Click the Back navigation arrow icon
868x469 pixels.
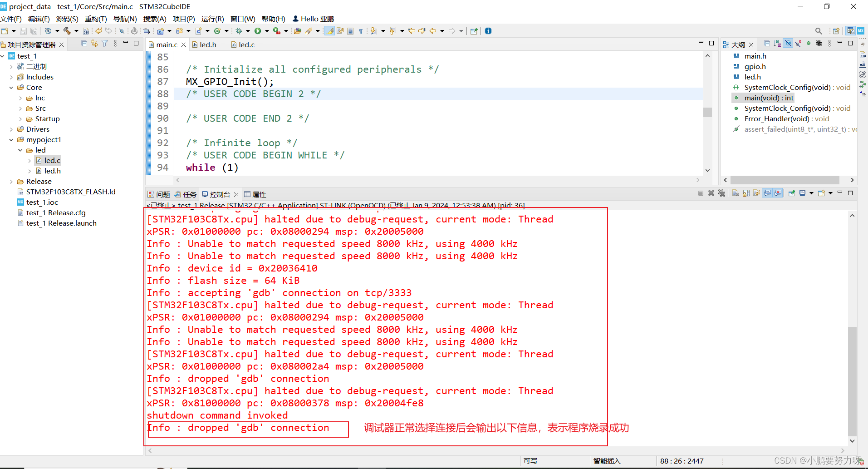tap(433, 31)
